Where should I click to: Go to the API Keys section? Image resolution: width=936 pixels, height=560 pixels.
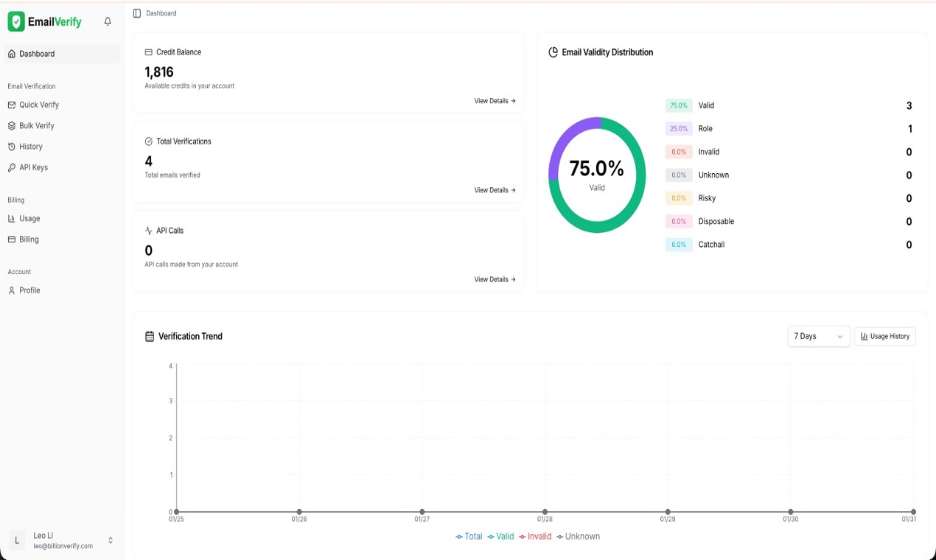pyautogui.click(x=33, y=167)
